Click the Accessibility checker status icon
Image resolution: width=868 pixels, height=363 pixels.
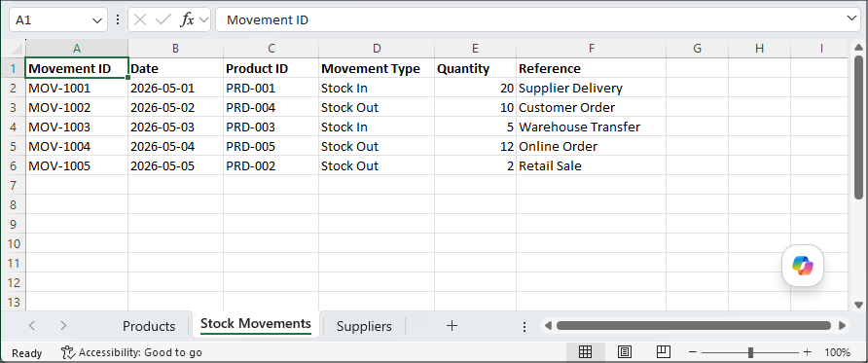67,352
